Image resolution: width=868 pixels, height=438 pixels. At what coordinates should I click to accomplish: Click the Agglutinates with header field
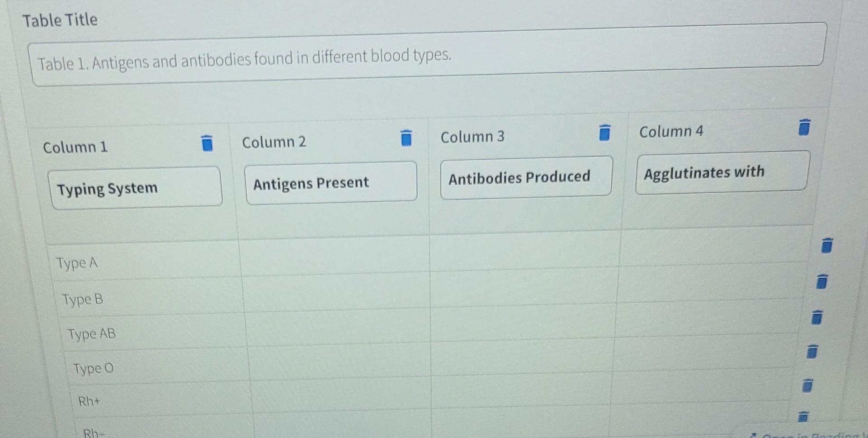[721, 172]
